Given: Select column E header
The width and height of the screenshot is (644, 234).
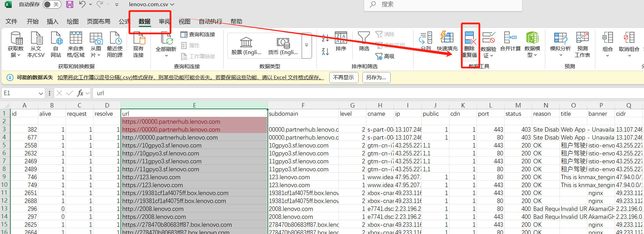Looking at the screenshot, I should pos(194,105).
